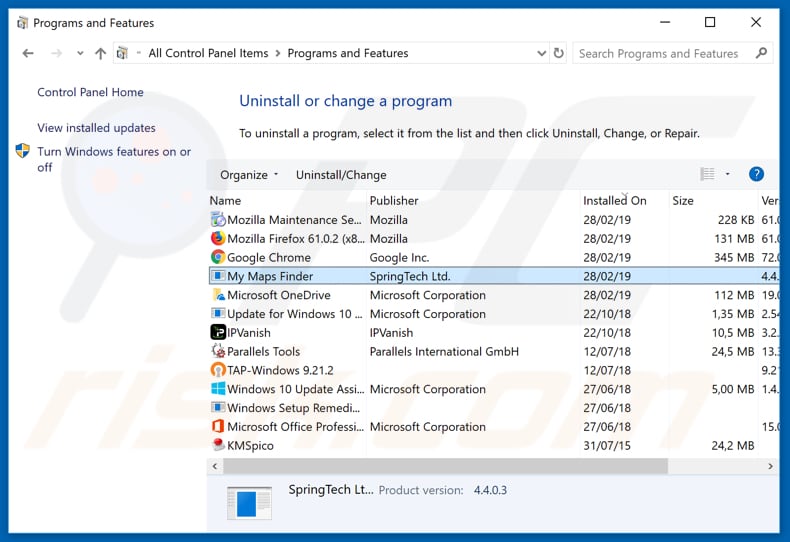
Task: Select the Parallels Tools icon
Action: click(x=218, y=351)
